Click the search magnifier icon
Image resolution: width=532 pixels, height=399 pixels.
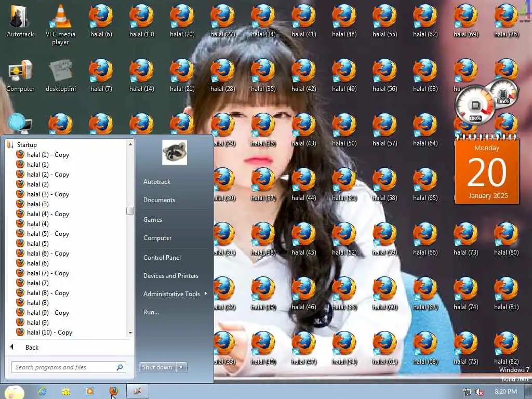pos(120,367)
